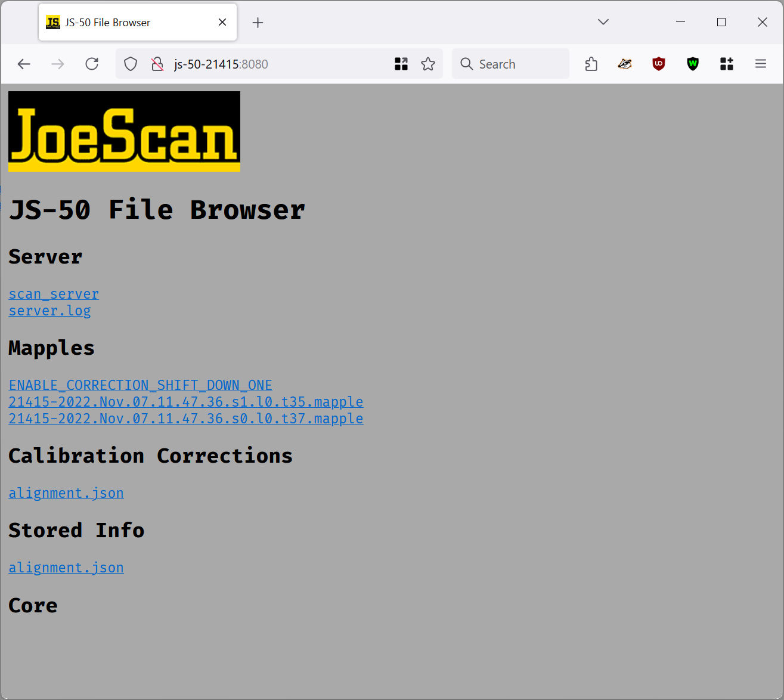Click the Mapples section heading
The height and width of the screenshot is (700, 784).
click(x=51, y=348)
